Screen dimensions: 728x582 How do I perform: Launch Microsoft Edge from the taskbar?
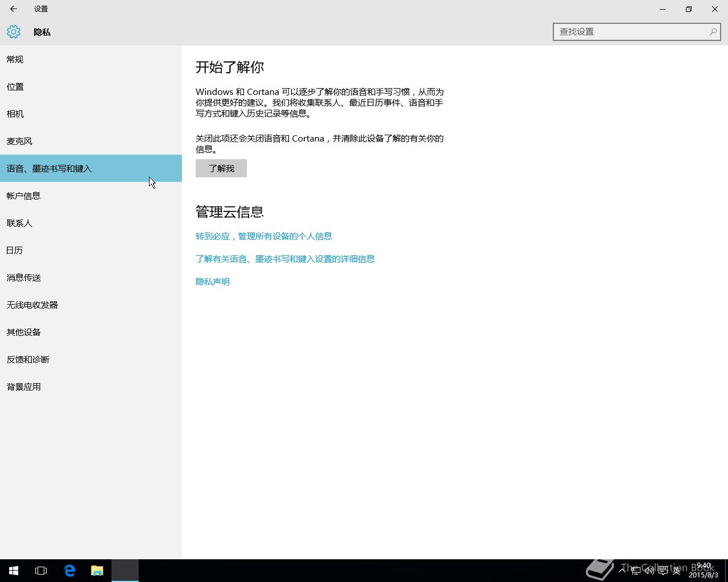tap(69, 571)
